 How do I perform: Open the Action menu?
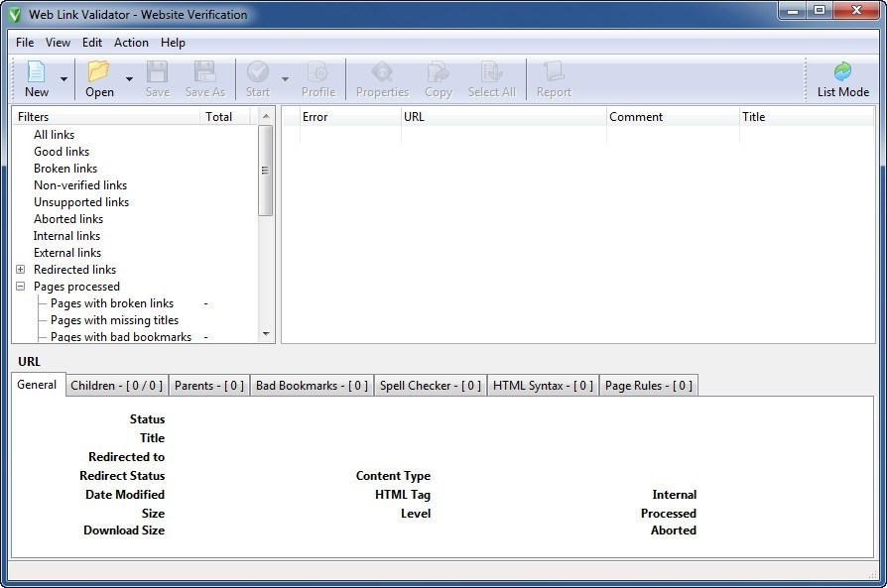pos(131,43)
